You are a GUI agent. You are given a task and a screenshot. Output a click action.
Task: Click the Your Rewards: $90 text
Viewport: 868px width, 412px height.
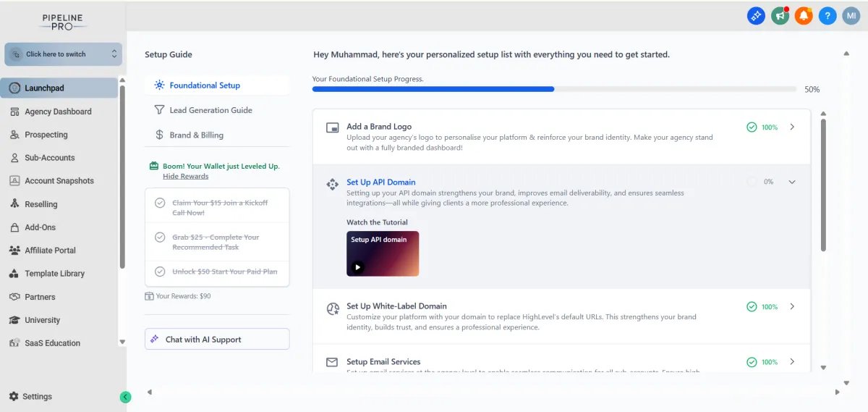click(x=183, y=295)
